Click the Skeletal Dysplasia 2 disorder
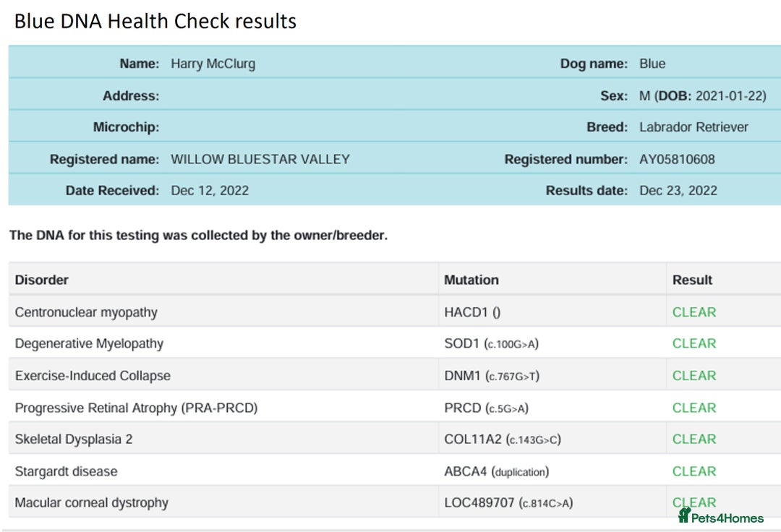Viewport: 781px width, 532px height. tap(74, 439)
